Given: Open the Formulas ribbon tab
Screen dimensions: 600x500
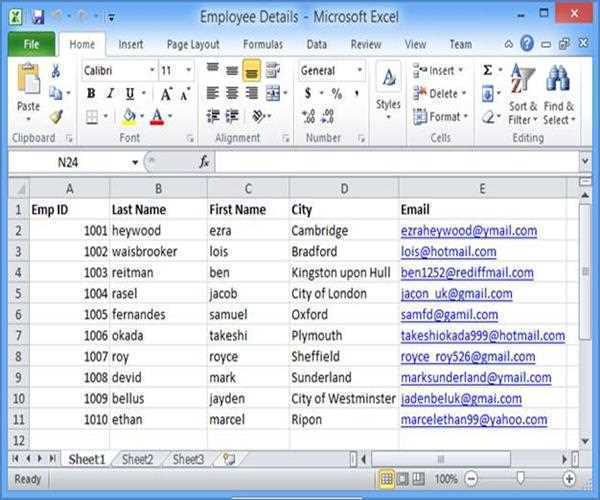Looking at the screenshot, I should pos(262,44).
